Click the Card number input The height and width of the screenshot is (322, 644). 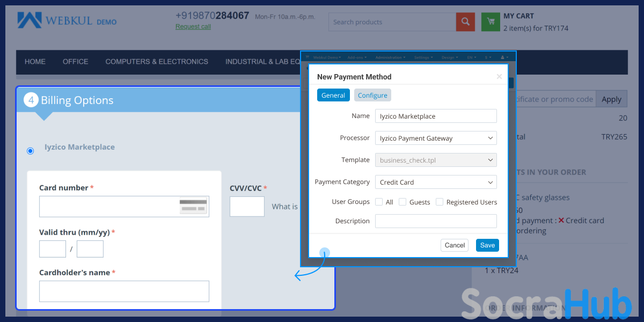tap(124, 206)
